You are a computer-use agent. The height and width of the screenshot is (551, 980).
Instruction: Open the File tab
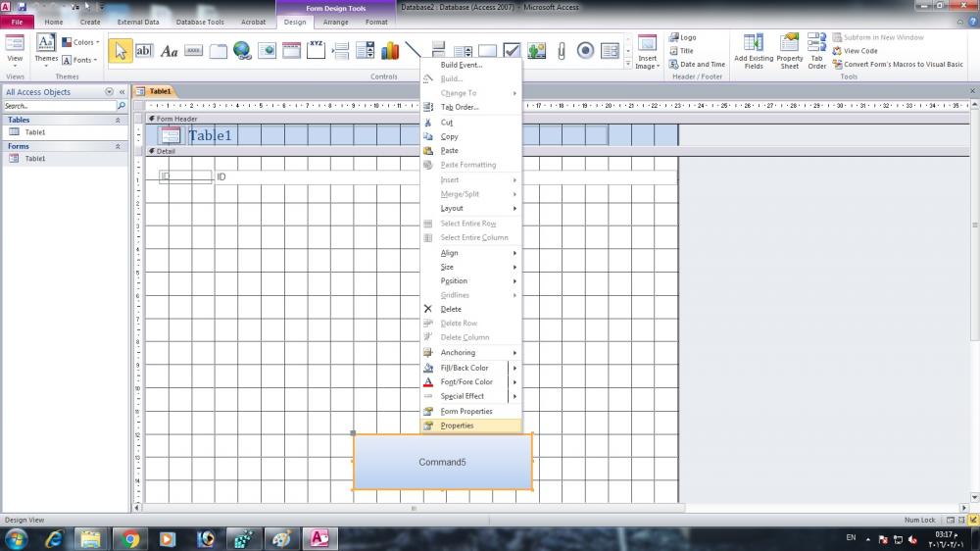[x=17, y=22]
